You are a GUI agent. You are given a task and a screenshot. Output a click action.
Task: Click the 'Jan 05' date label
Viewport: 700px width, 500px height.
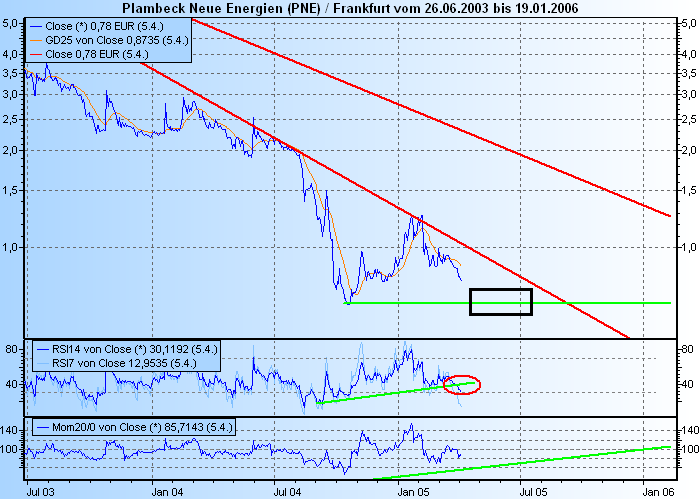point(413,492)
